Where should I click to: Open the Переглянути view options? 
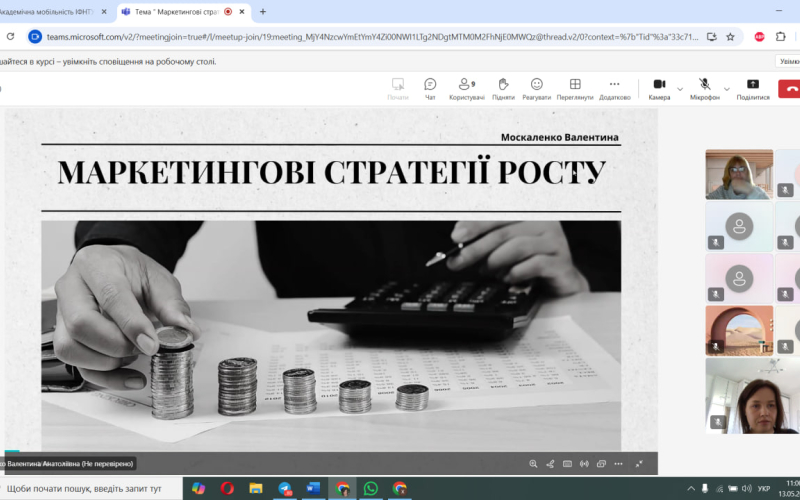tap(575, 88)
